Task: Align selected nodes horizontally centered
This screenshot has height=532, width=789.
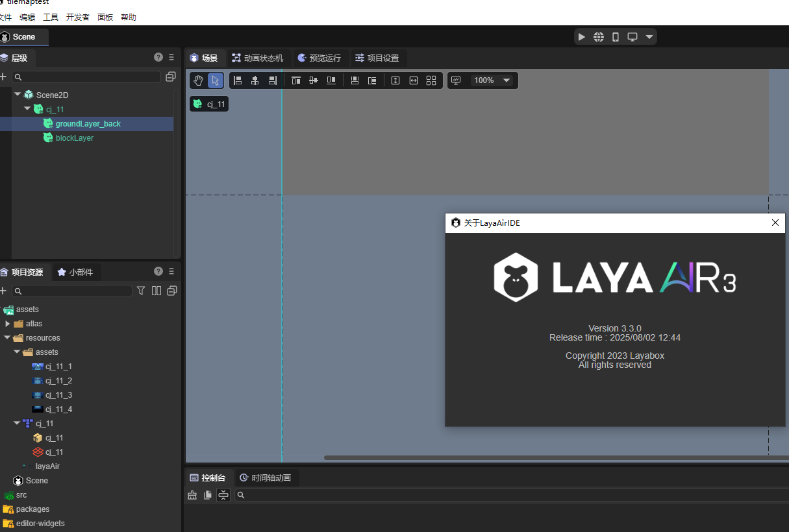Action: pyautogui.click(x=255, y=80)
